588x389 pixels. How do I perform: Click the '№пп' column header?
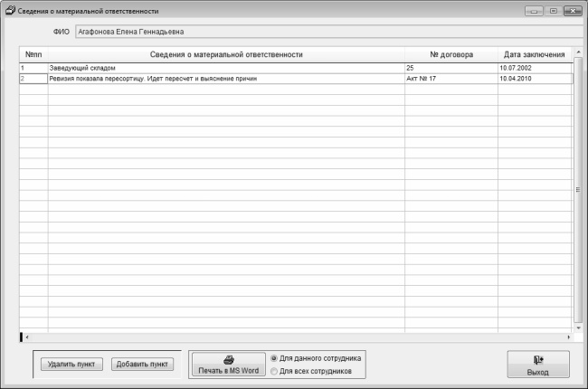[33, 54]
